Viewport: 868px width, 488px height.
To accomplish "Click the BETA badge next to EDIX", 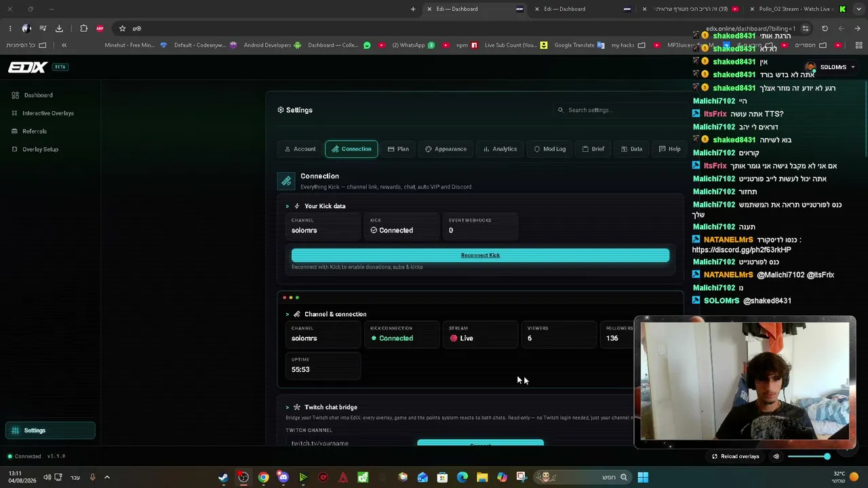I will click(60, 67).
